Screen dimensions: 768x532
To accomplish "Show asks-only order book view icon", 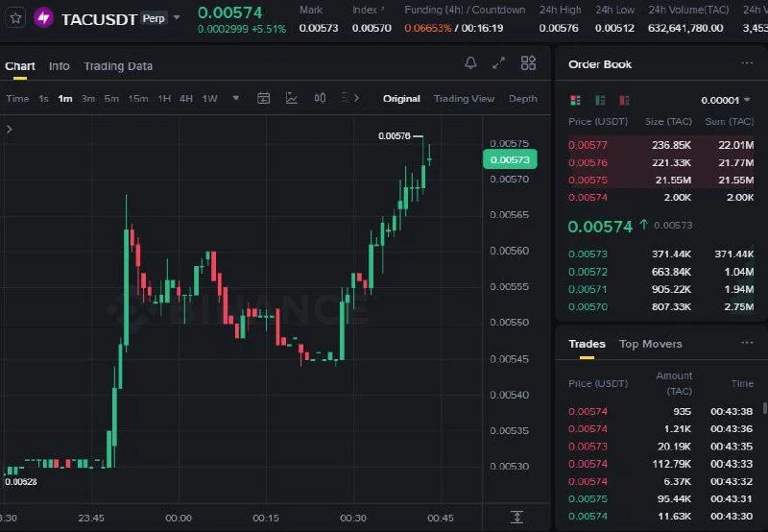I will click(624, 101).
